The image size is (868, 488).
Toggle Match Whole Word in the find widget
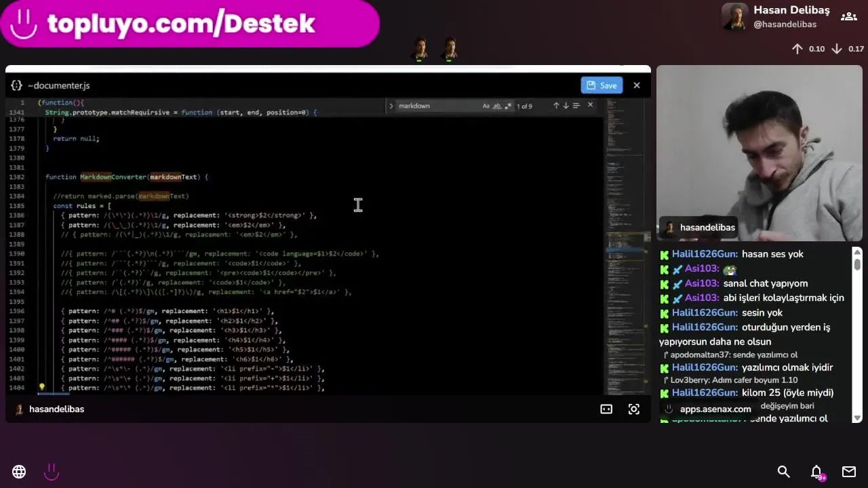[x=497, y=106]
